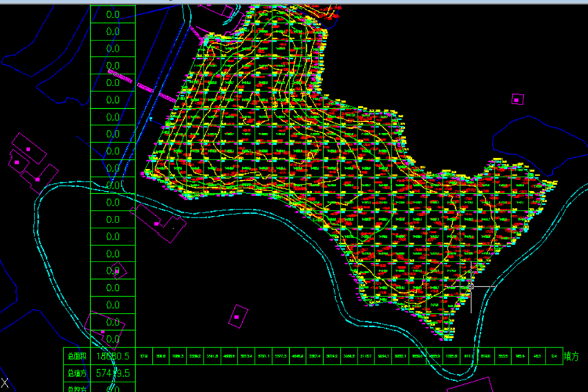Select the isolated small magenta square at upper right
The image size is (588, 392).
(517, 99)
